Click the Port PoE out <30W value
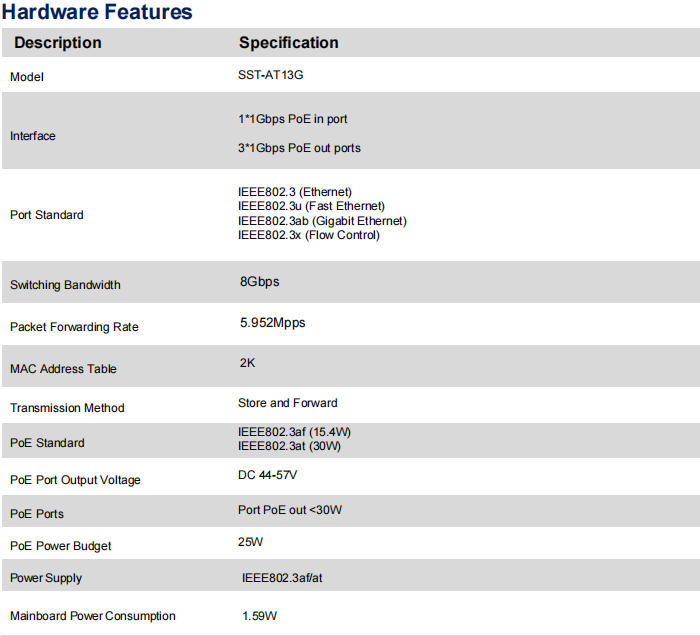 click(290, 510)
